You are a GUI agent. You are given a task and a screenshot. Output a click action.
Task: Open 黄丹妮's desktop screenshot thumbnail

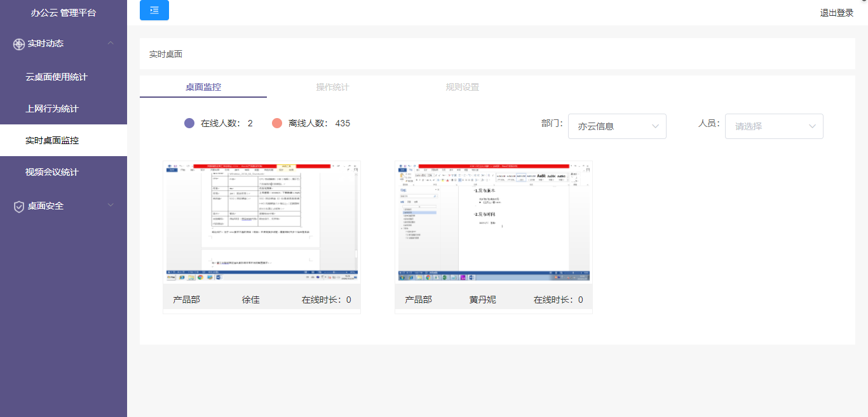[493, 221]
